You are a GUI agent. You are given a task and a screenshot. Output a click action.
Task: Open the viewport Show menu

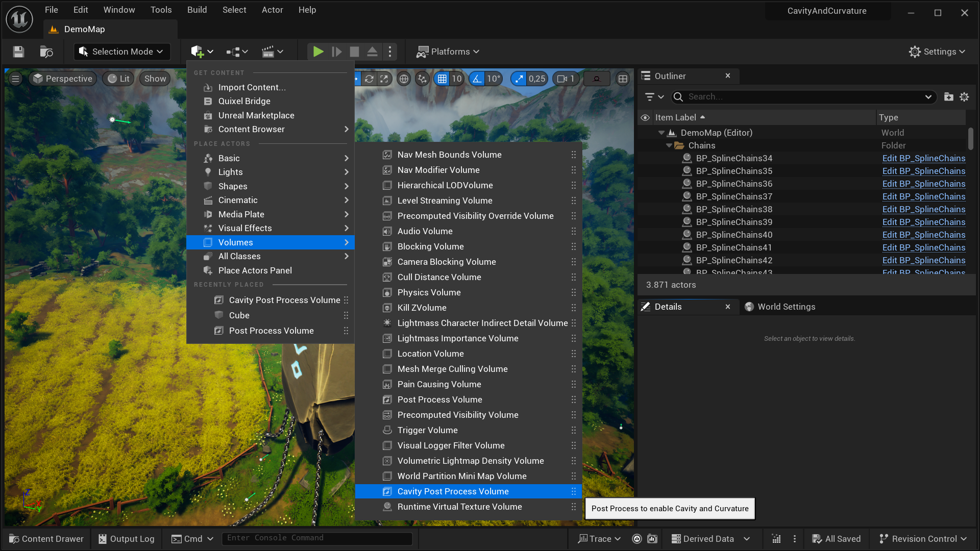(155, 79)
